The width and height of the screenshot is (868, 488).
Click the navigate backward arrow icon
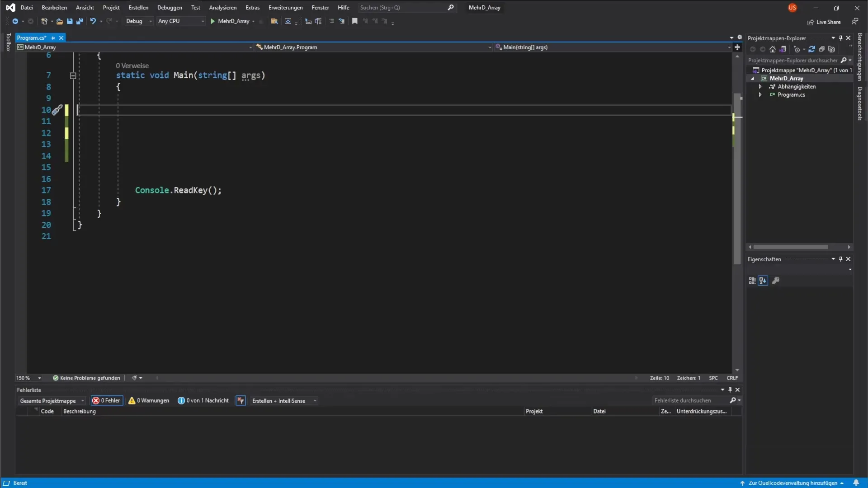[x=15, y=21]
